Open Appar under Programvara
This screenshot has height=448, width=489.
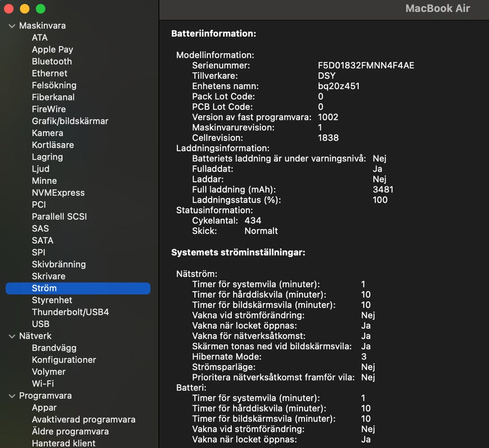[44, 408]
